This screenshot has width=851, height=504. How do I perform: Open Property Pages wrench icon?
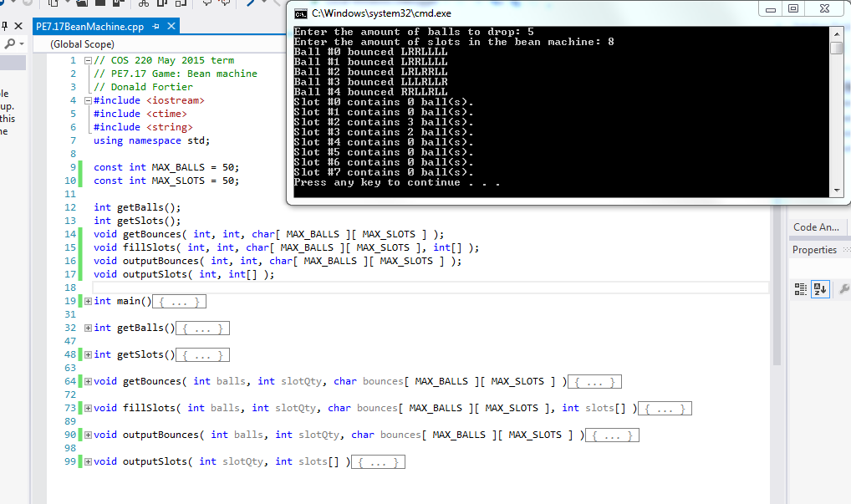click(x=844, y=289)
